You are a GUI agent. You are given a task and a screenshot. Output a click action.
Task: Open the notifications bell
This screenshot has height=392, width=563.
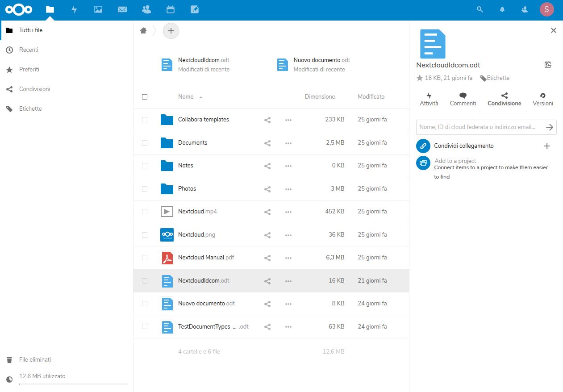tap(502, 9)
